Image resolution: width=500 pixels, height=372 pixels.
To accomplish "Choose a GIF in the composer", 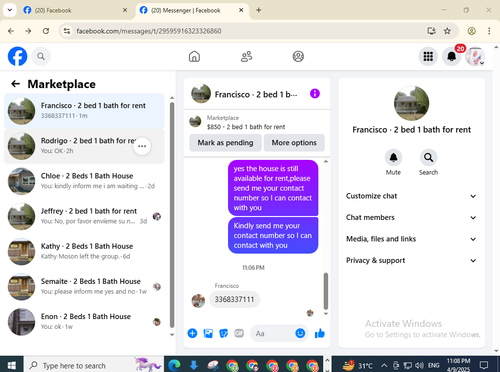I will click(239, 333).
